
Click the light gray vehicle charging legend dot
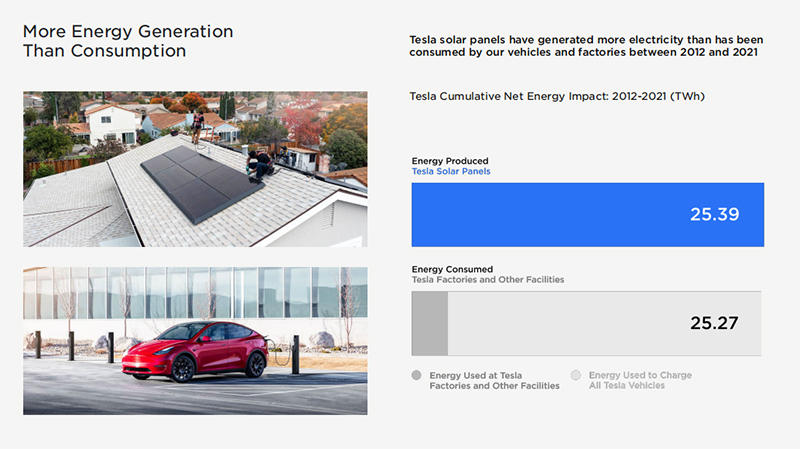tap(576, 376)
